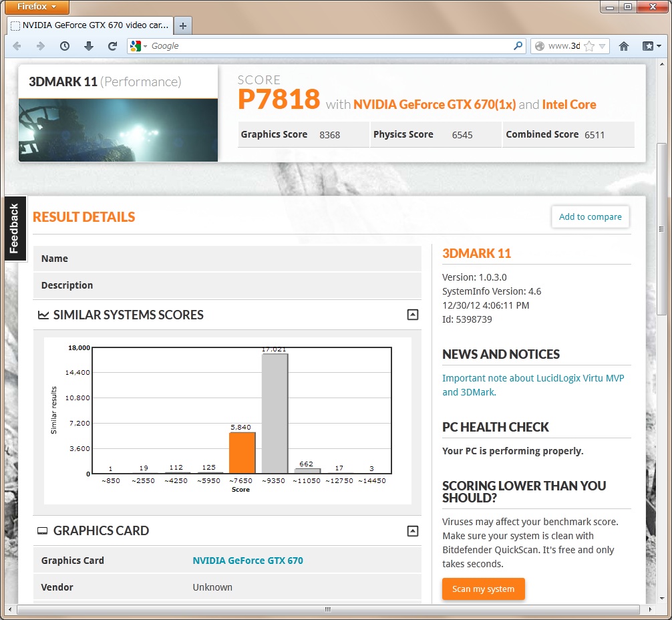Click the 12/30/12 4:06:11 PM timestamp

486,305
